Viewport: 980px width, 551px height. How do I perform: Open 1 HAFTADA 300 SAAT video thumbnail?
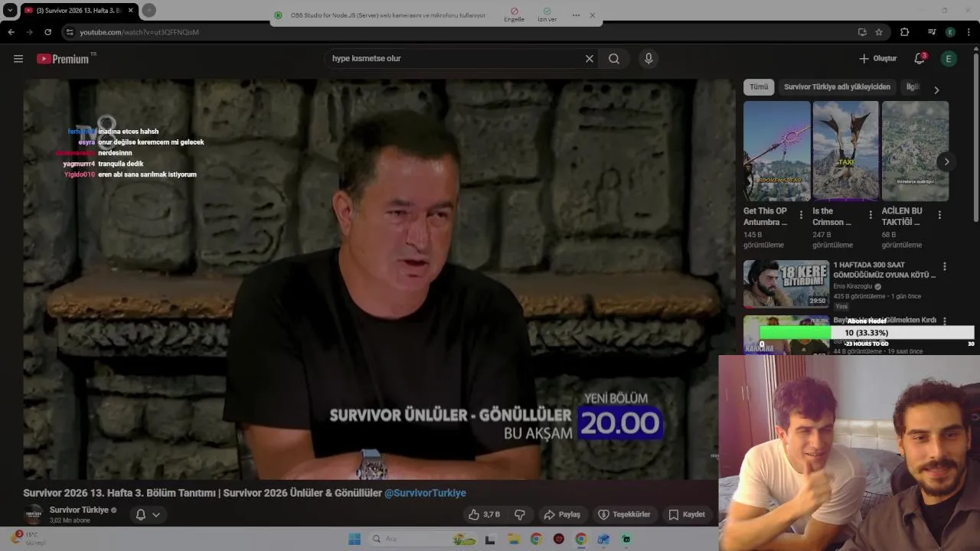coord(786,284)
